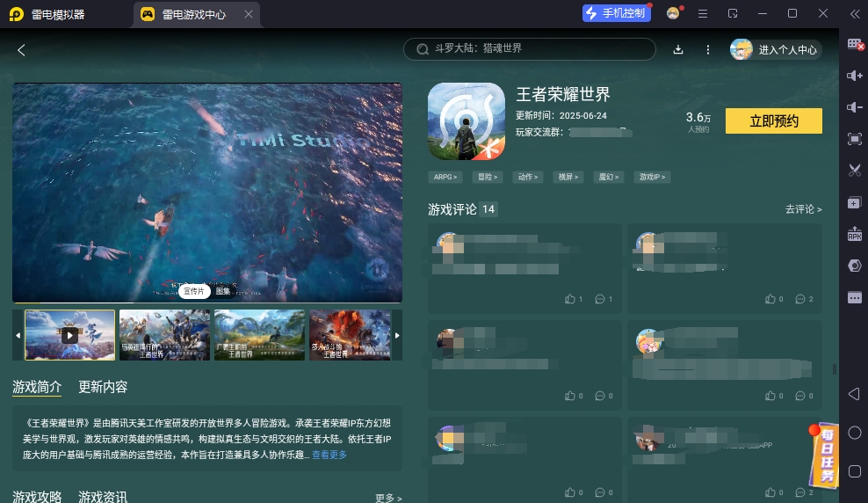Select the 动作 tag
The height and width of the screenshot is (503, 868).
528,177
